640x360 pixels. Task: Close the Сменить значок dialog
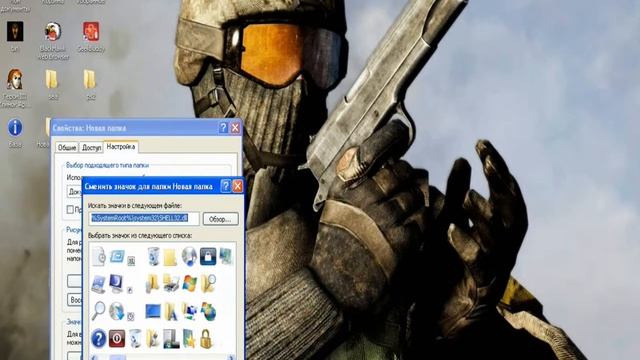238,186
